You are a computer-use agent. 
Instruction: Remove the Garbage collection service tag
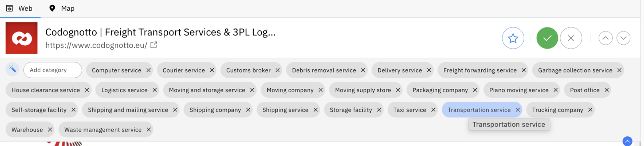(619, 70)
